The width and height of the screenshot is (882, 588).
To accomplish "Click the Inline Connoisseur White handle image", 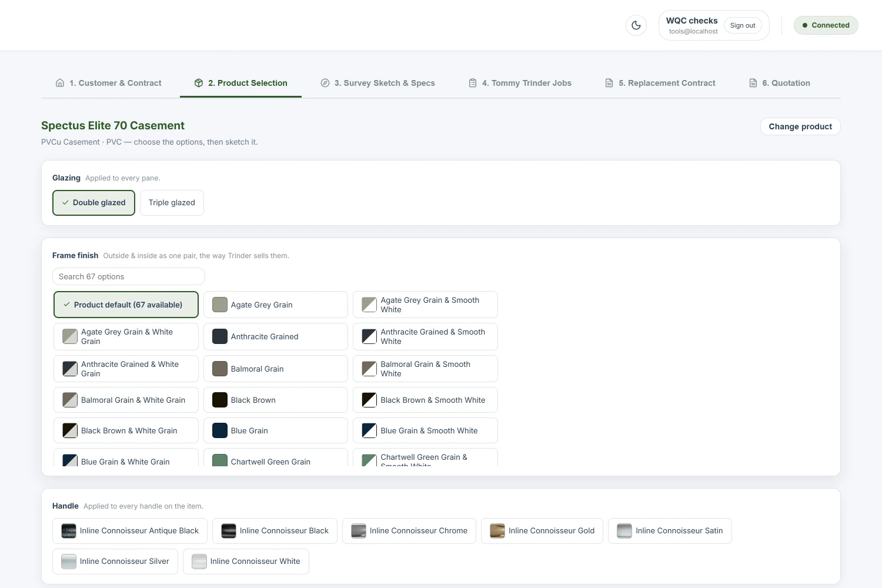I will pyautogui.click(x=199, y=562).
